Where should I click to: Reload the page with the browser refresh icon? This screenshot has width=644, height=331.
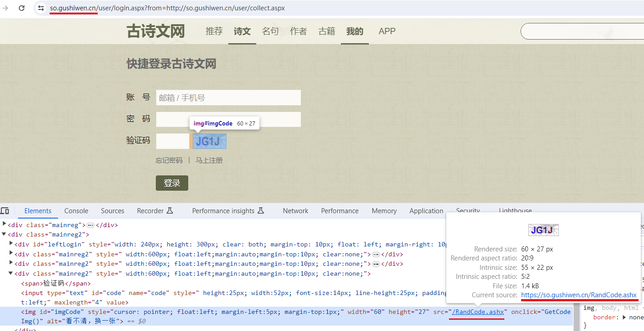pyautogui.click(x=22, y=8)
